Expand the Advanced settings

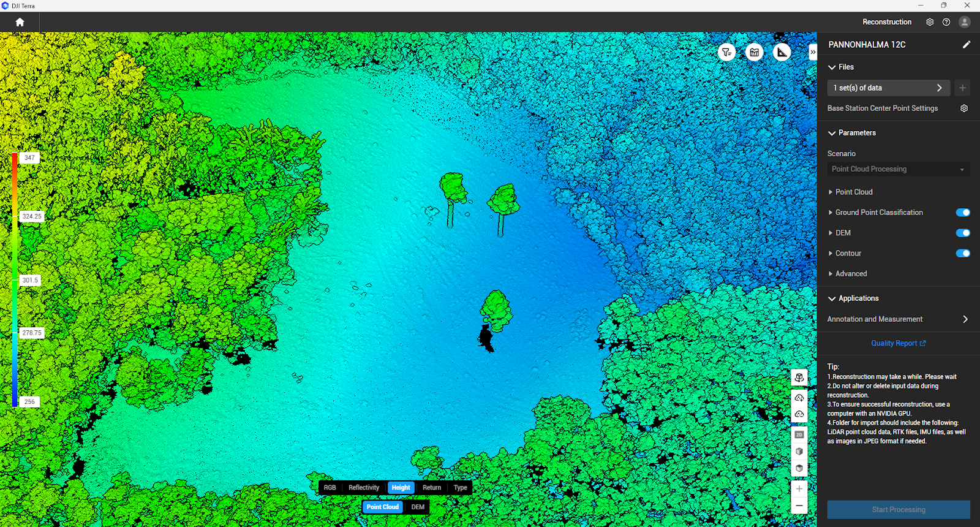click(847, 274)
